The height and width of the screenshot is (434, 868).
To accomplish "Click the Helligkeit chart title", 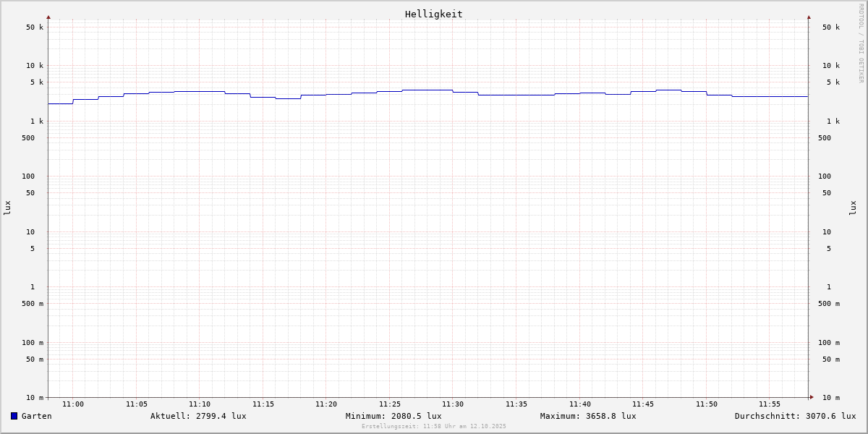I will coord(433,14).
